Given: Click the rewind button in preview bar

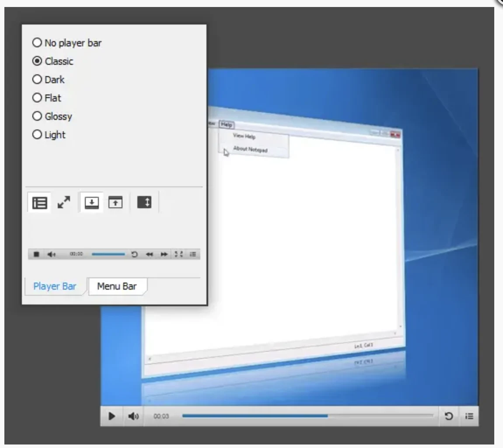Looking at the screenshot, I should 149,254.
